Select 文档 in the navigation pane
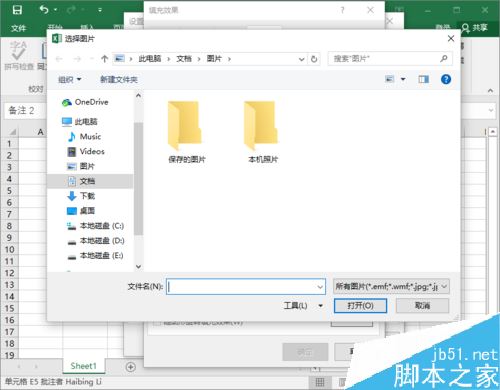This screenshot has width=500, height=390. point(90,181)
